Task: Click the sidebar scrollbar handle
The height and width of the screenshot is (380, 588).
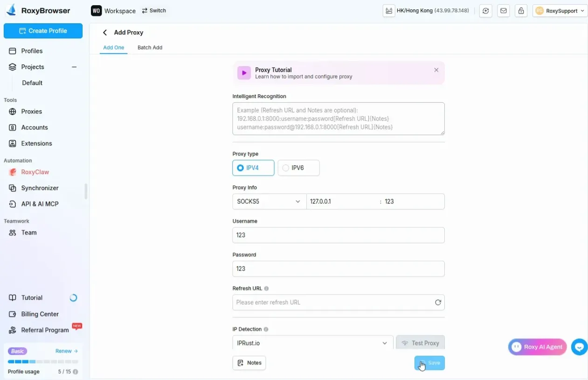Action: click(86, 191)
